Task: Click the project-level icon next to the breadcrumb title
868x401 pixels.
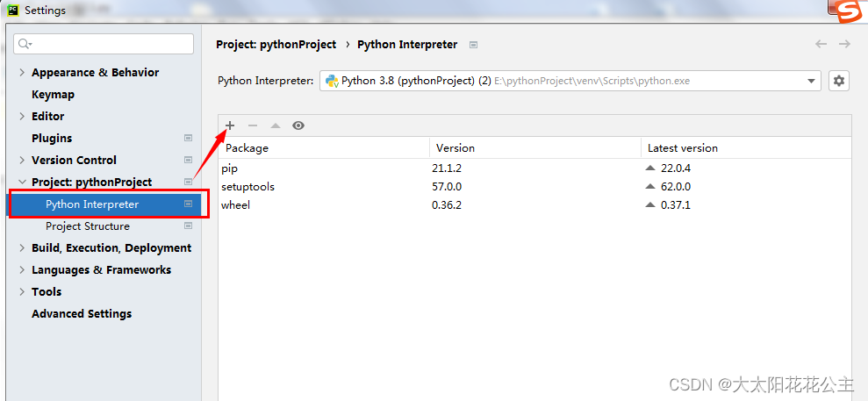Action: 473,45
